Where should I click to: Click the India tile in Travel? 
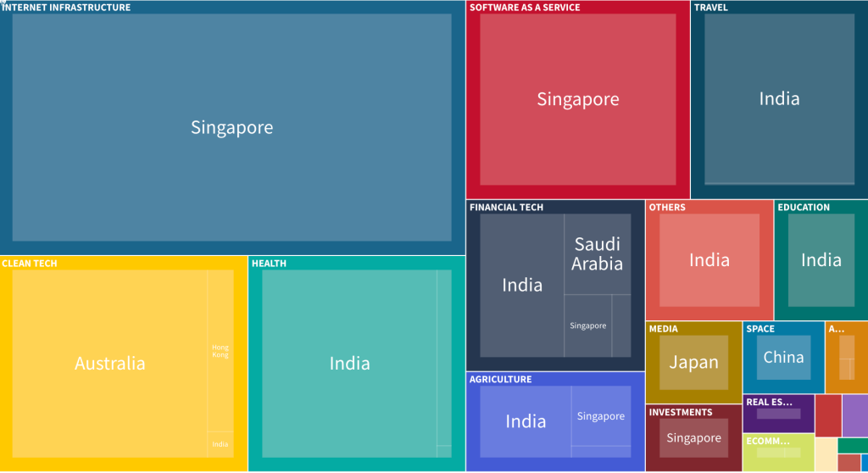point(779,98)
